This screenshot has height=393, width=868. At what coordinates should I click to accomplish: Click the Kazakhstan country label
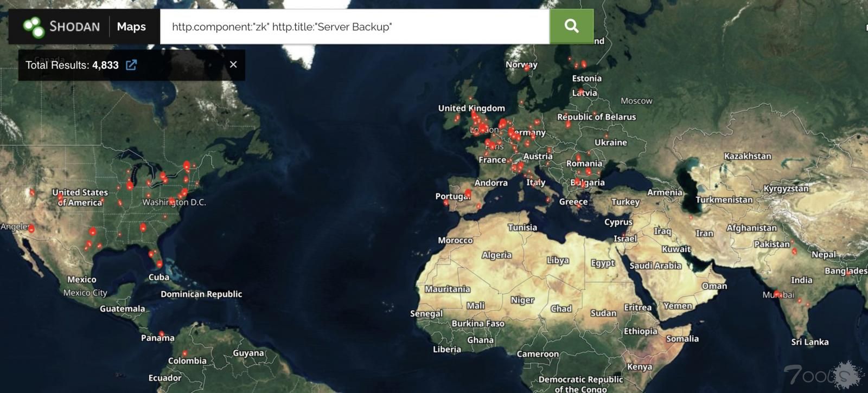click(x=747, y=156)
